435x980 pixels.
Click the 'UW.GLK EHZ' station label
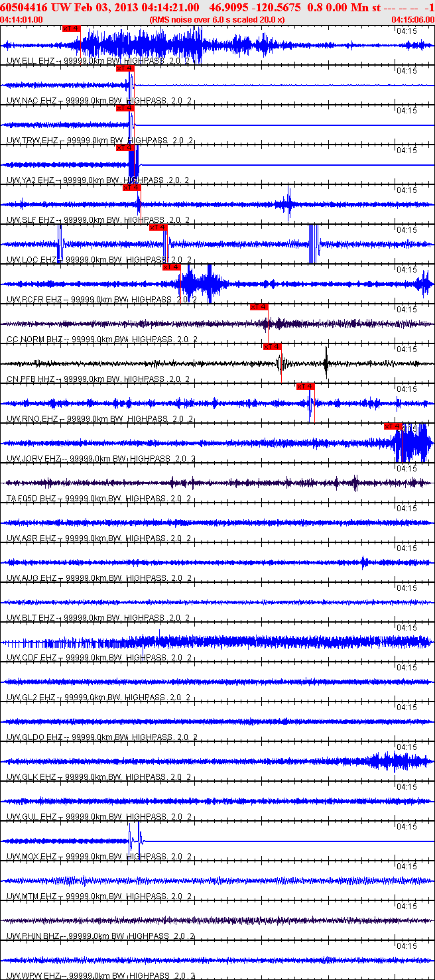[x=31, y=776]
